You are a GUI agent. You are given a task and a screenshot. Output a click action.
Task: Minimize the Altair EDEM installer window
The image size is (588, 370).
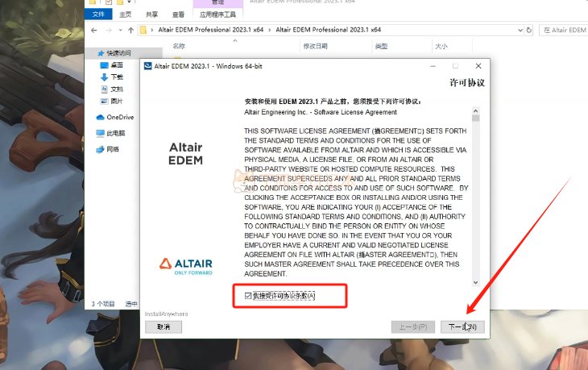pyautogui.click(x=433, y=66)
